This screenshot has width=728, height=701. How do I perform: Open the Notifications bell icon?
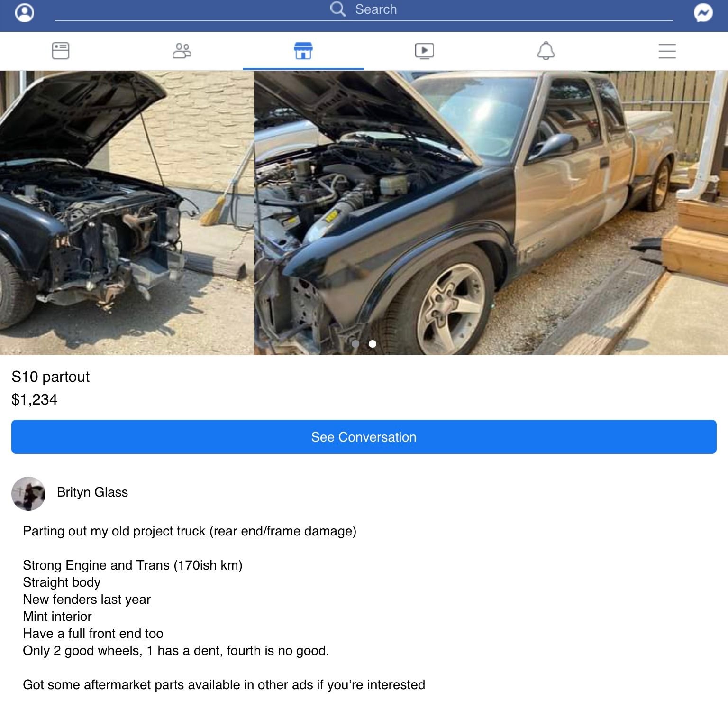(x=546, y=51)
